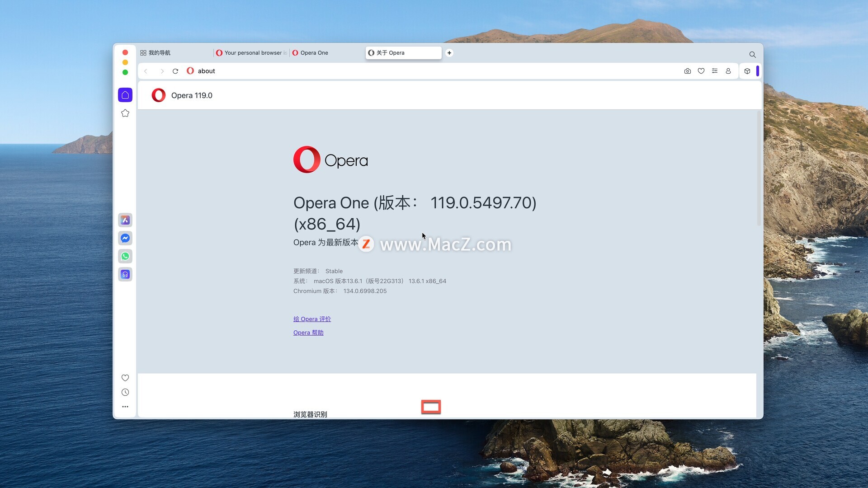Click the address bar showing about
868x488 pixels.
click(434, 71)
